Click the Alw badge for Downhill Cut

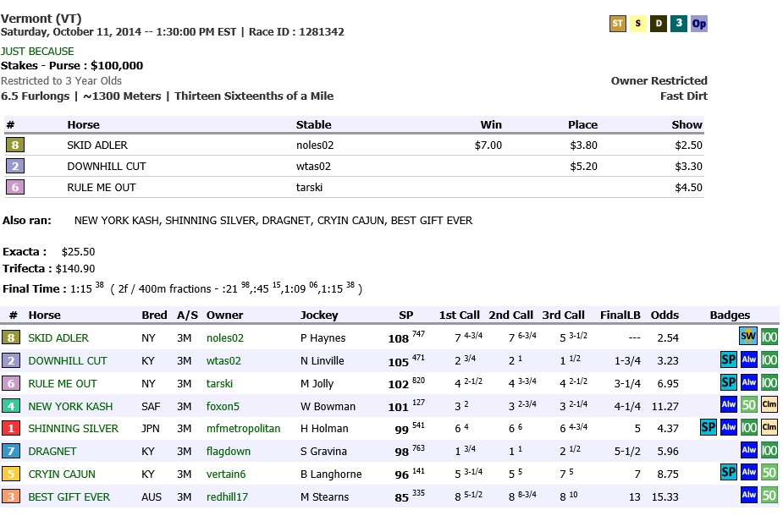click(749, 359)
